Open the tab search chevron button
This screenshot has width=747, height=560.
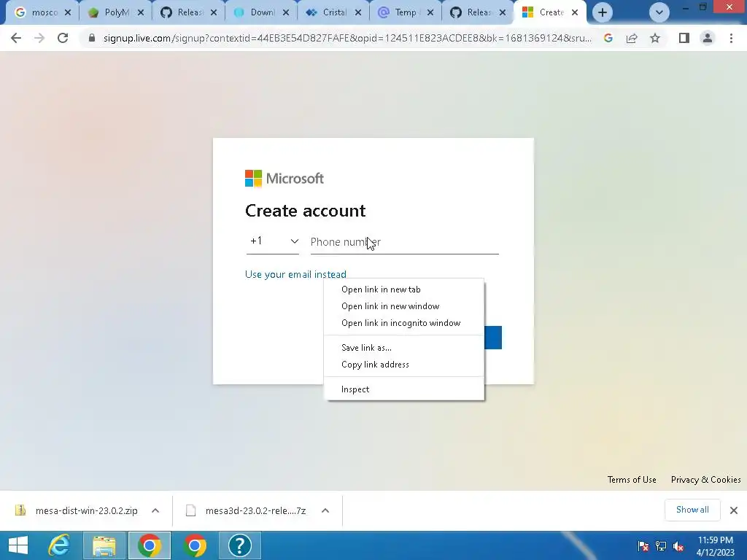tap(659, 12)
